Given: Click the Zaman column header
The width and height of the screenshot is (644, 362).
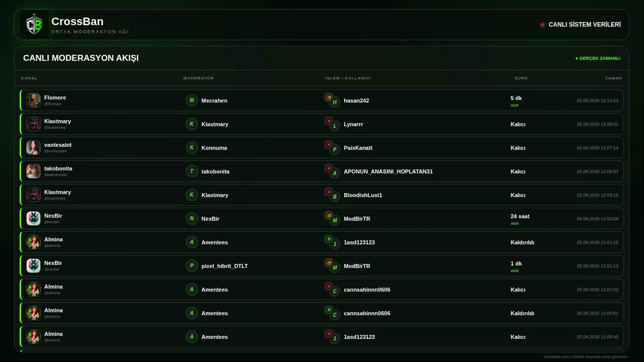Looking at the screenshot, I should point(613,78).
